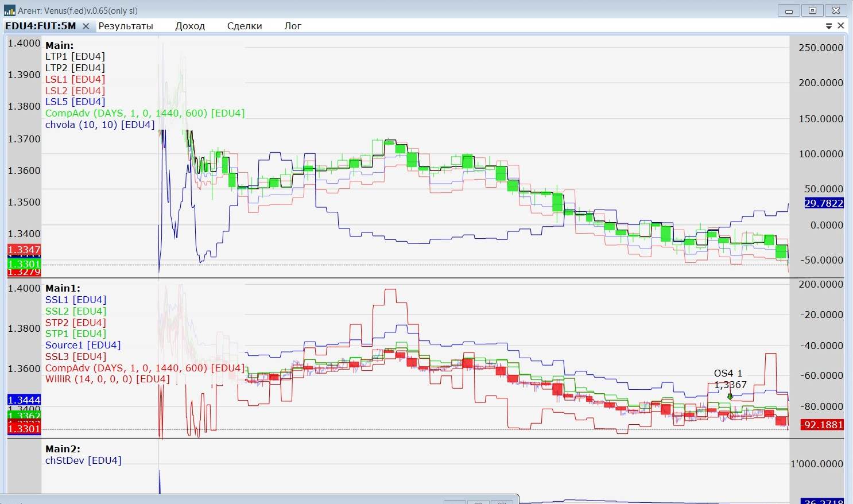Click the 1.3500 price axis value
This screenshot has width=853, height=504.
point(24,202)
